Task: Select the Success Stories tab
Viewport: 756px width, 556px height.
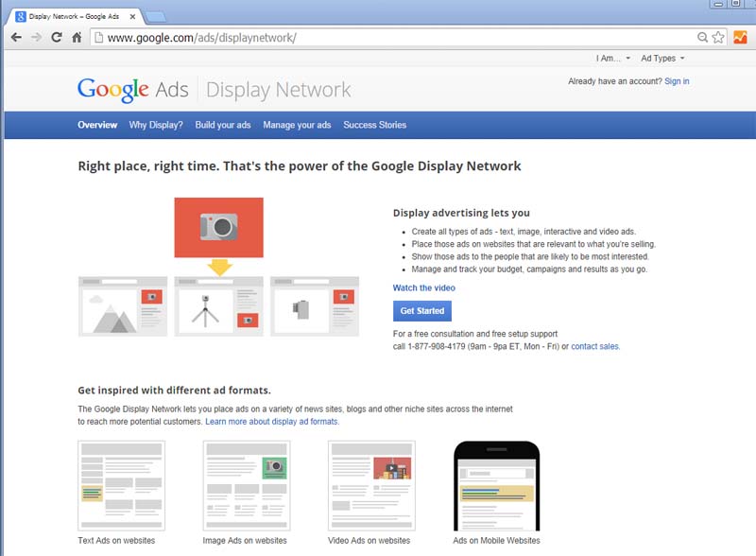Action: coord(374,125)
